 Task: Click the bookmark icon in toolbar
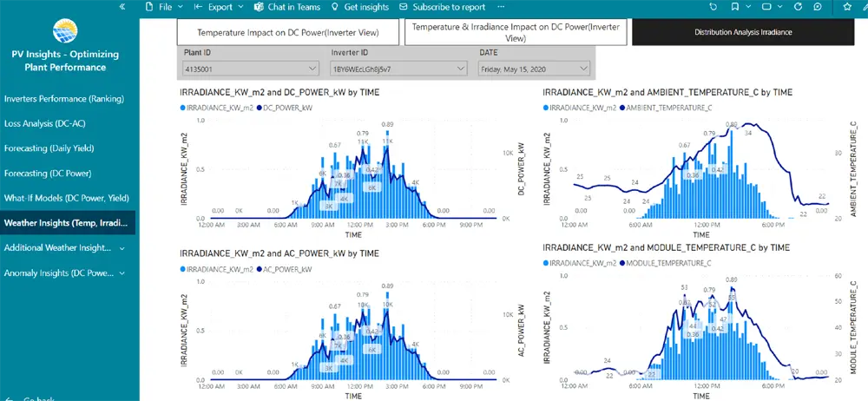(735, 7)
